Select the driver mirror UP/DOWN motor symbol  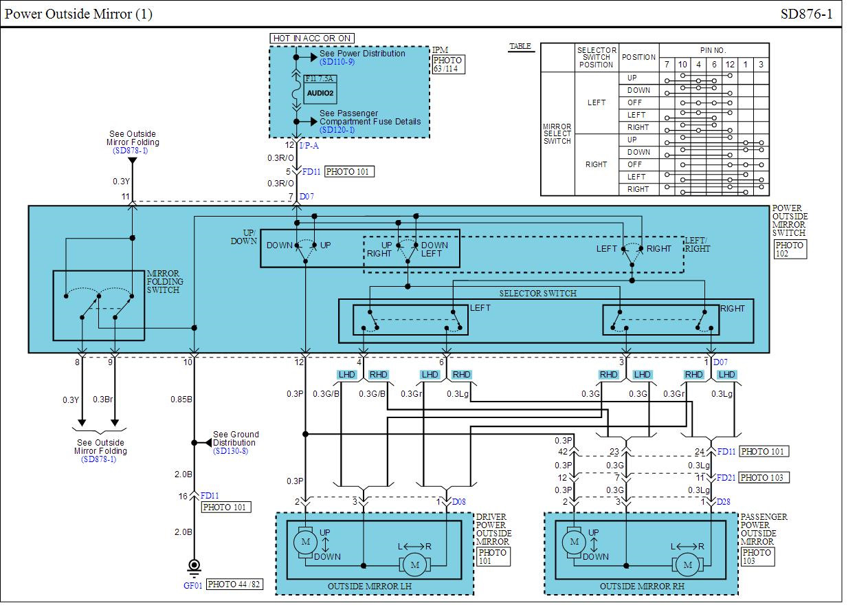303,543
